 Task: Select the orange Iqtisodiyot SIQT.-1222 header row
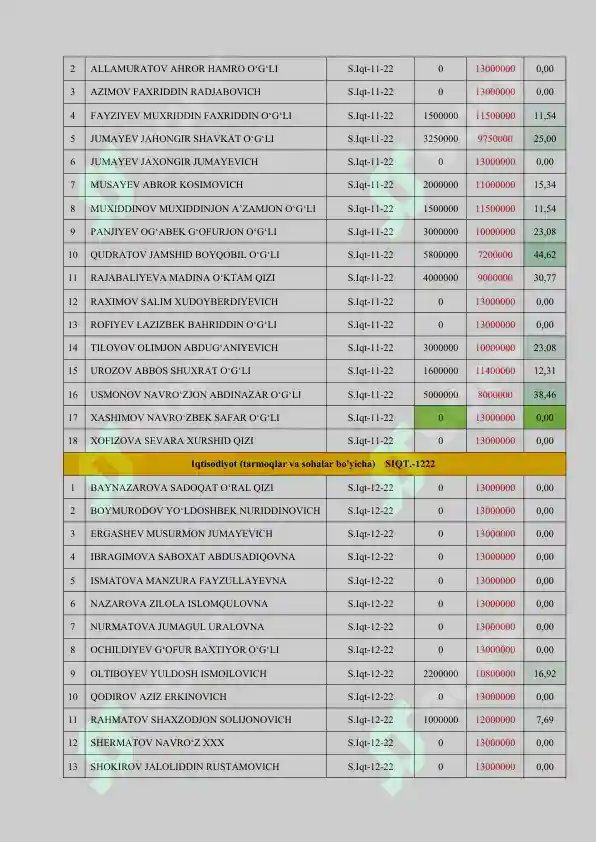[314, 464]
